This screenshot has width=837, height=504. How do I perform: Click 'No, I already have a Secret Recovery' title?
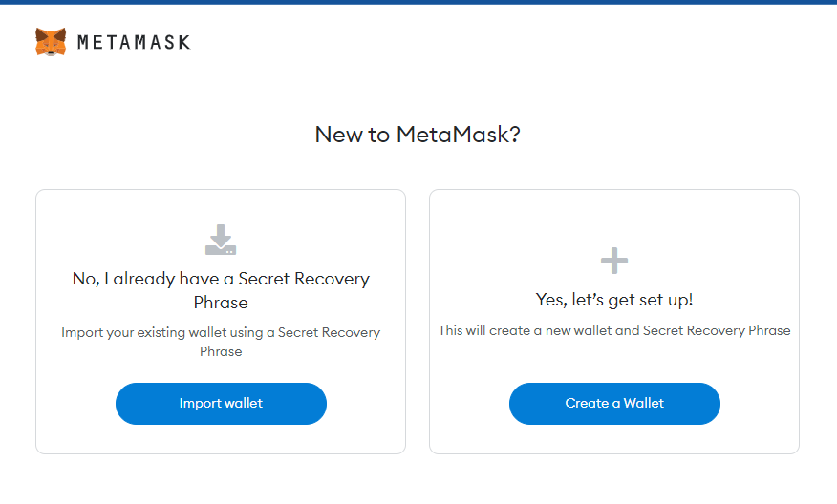tap(221, 279)
